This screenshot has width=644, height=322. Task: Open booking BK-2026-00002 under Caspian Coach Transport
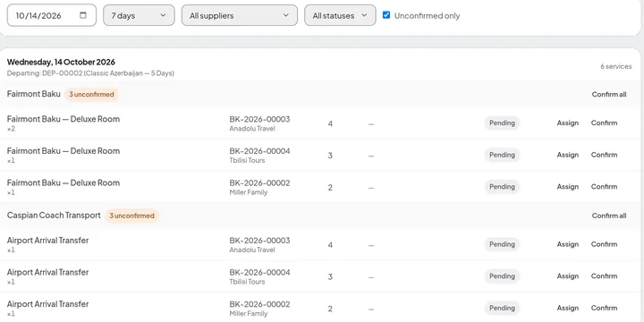coord(259,304)
